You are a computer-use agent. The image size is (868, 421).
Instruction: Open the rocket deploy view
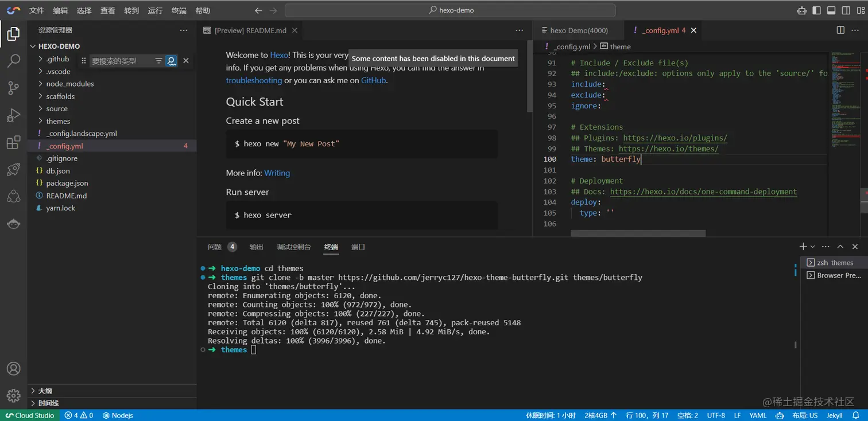(13, 169)
